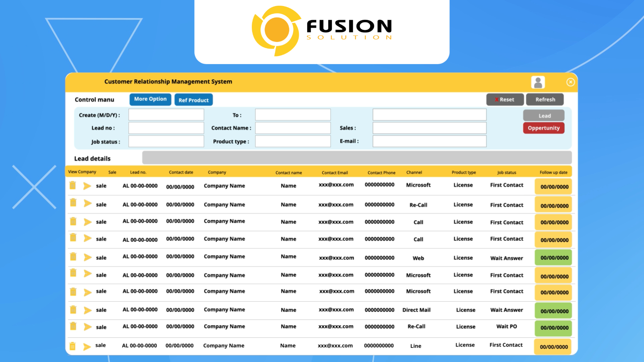Click into the E-mail field
The image size is (644, 362).
pos(429,141)
